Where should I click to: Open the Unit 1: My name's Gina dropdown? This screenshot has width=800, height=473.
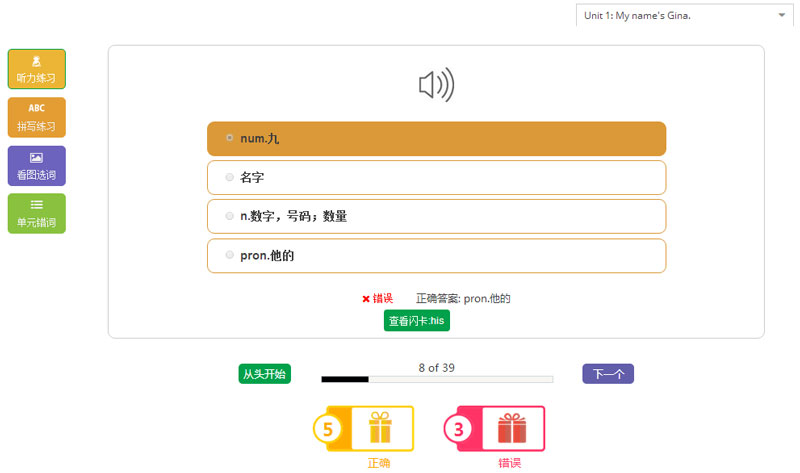(x=684, y=15)
